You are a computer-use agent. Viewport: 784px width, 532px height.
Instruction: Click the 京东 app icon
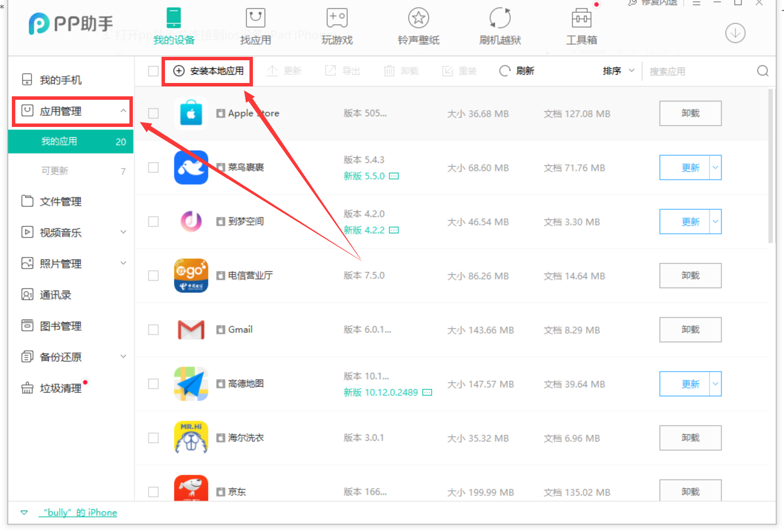[x=191, y=488]
